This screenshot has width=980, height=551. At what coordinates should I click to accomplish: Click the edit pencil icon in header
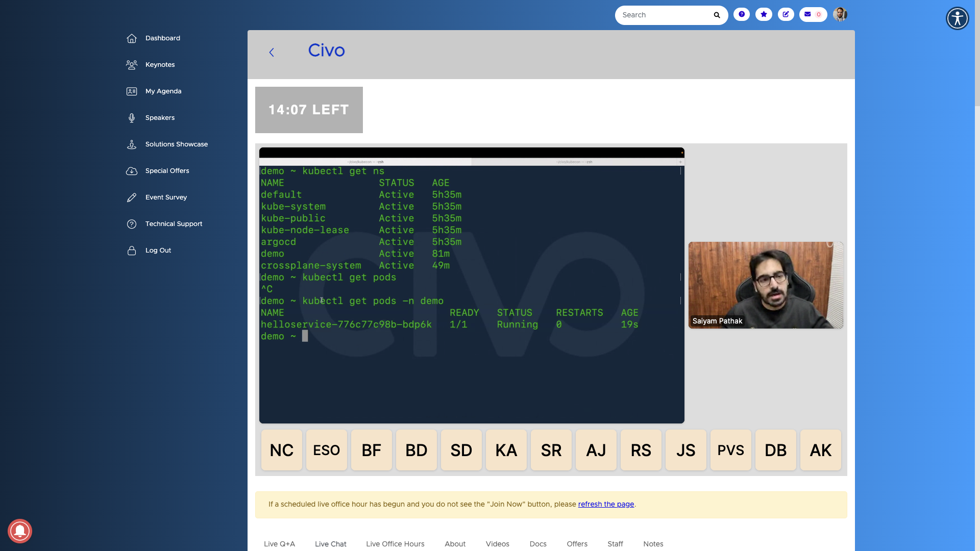[786, 14]
